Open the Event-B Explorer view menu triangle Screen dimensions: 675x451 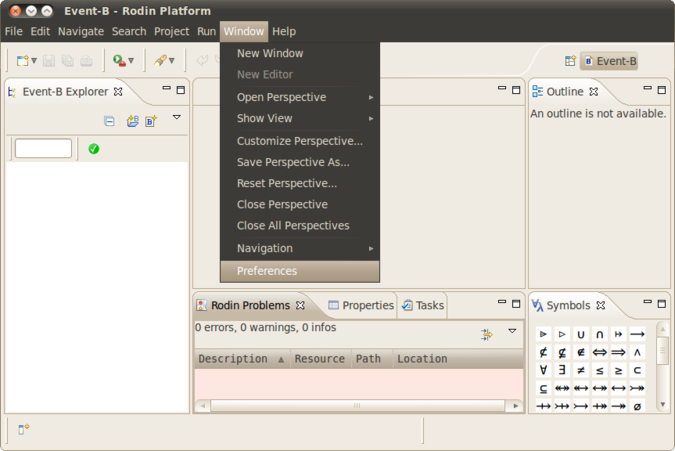coord(176,117)
